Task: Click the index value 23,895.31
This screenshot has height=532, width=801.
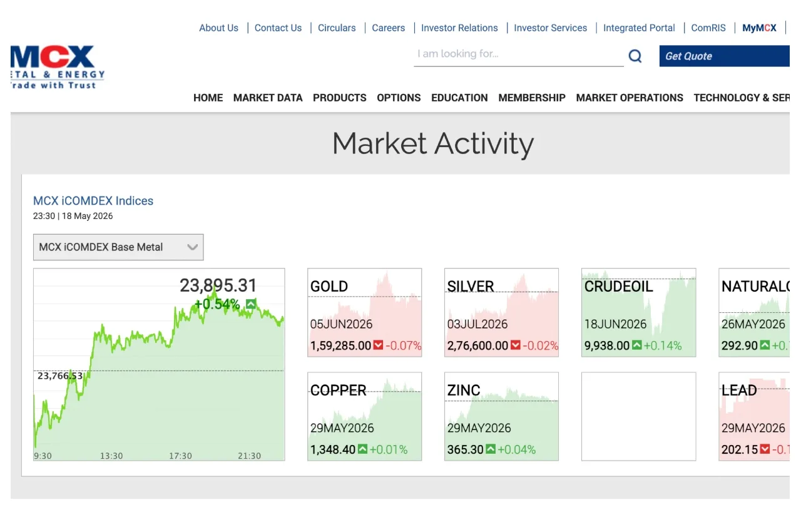Action: pyautogui.click(x=218, y=286)
